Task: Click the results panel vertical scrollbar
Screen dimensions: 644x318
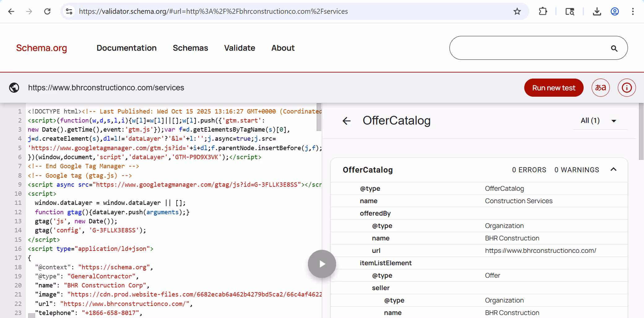Action: click(641, 132)
